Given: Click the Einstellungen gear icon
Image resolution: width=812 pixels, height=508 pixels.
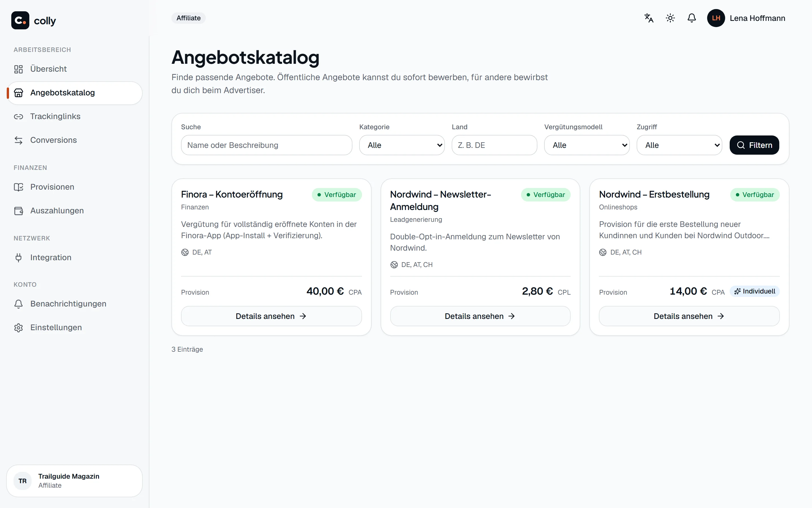Looking at the screenshot, I should tap(18, 328).
